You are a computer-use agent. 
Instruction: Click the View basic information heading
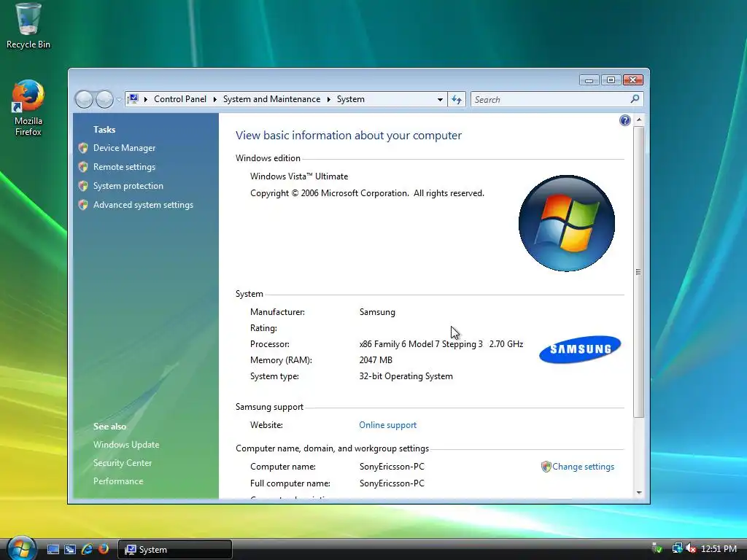click(x=349, y=136)
